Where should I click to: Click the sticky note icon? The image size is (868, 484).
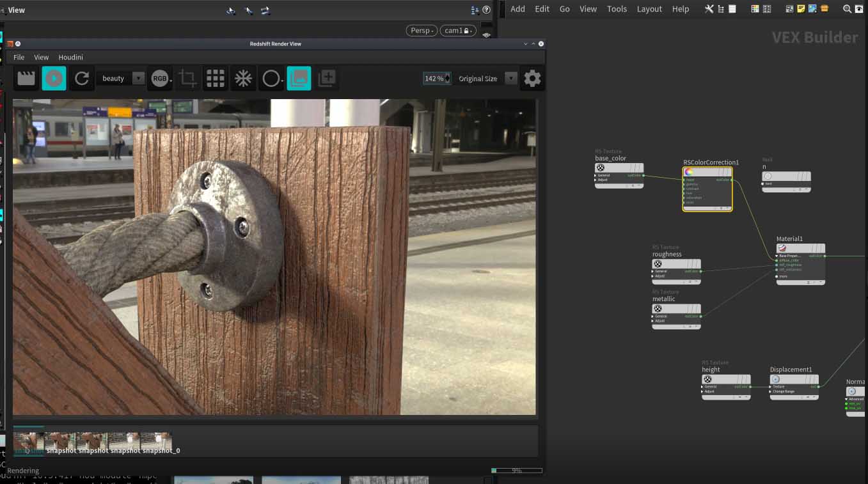(x=801, y=9)
